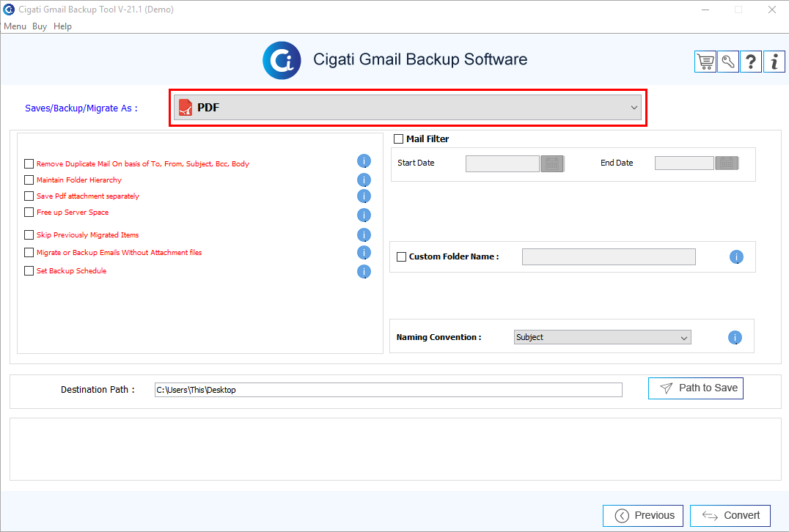
Task: Open the Start Date calendar picker
Action: click(552, 164)
